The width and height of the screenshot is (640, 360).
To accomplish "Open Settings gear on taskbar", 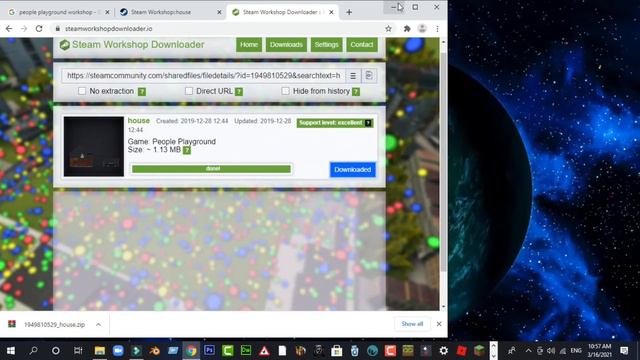I will 444,350.
